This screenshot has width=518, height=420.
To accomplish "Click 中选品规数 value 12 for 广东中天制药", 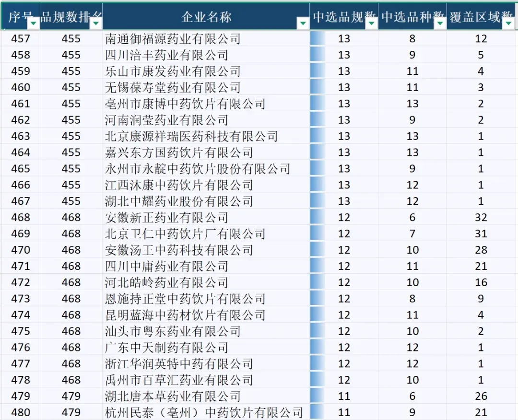I will click(344, 347).
